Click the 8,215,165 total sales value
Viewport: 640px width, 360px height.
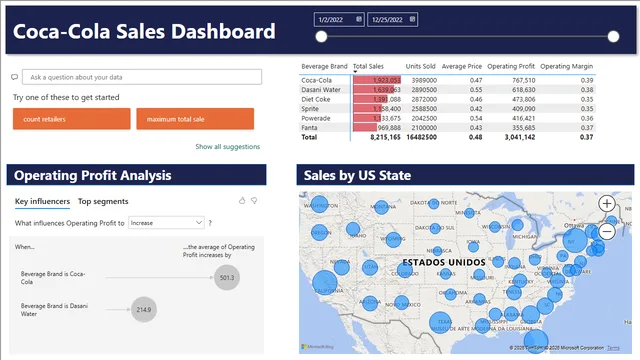(x=385, y=137)
